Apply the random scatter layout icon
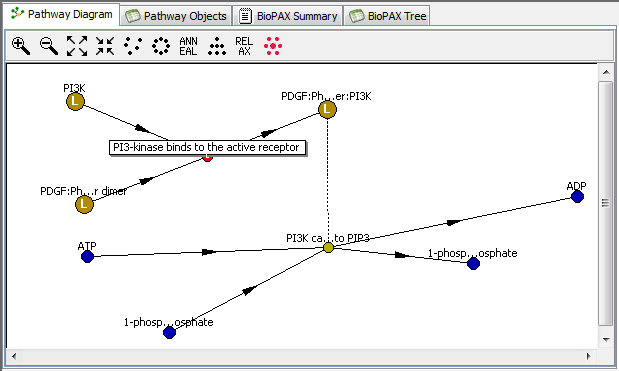The height and width of the screenshot is (371, 619). 133,46
